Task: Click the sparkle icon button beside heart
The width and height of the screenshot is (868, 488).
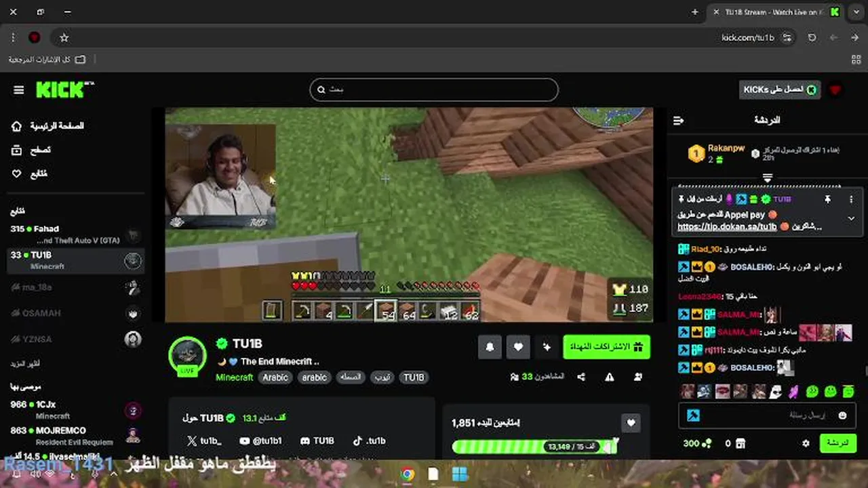Action: (x=547, y=347)
